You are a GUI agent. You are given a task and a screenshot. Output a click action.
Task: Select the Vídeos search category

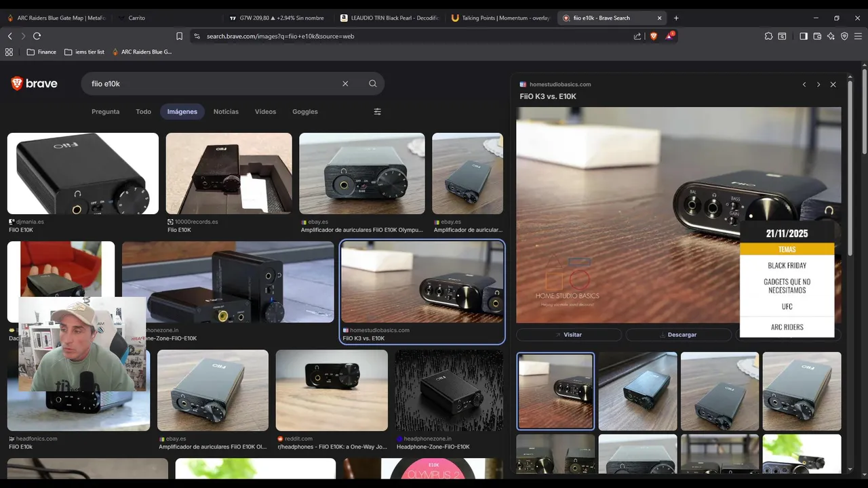click(265, 112)
